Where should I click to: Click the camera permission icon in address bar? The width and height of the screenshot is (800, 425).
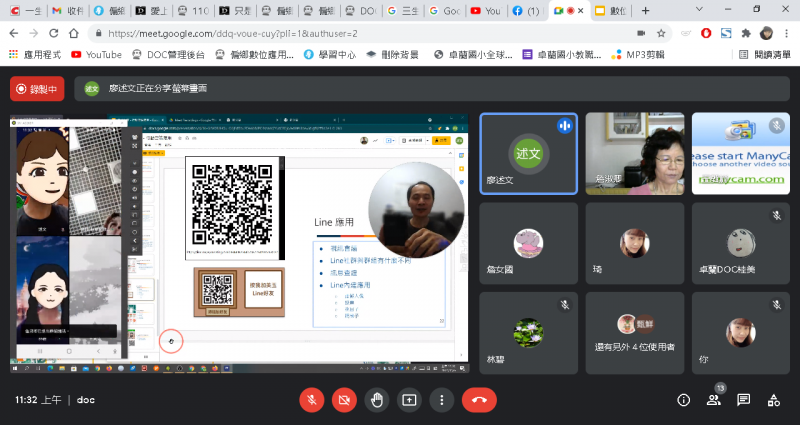tap(641, 34)
